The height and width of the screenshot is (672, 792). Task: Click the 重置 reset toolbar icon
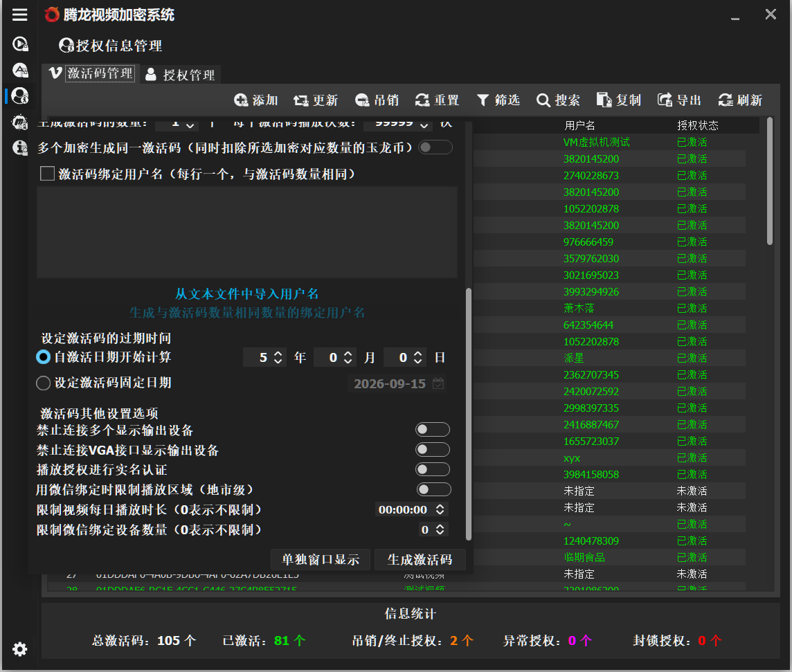click(422, 100)
